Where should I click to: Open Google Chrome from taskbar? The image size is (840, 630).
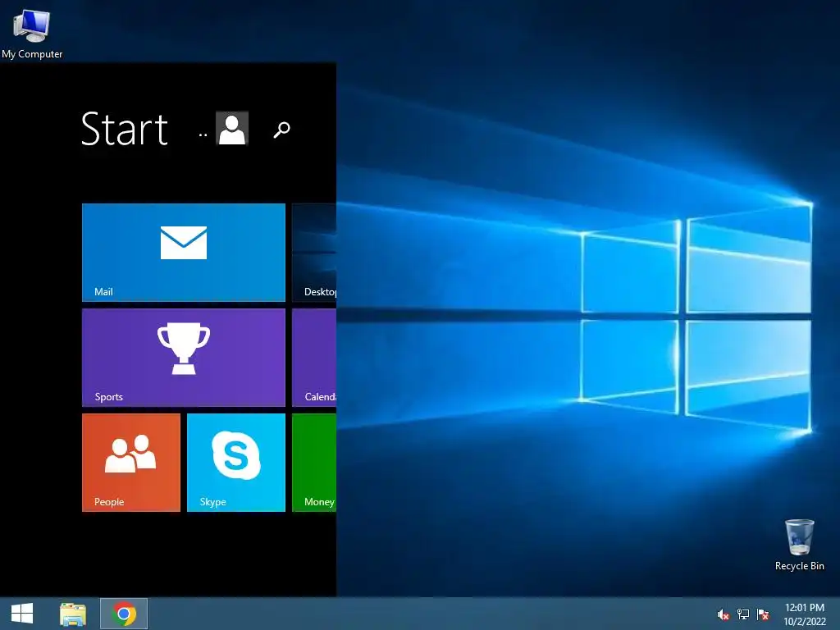124,614
